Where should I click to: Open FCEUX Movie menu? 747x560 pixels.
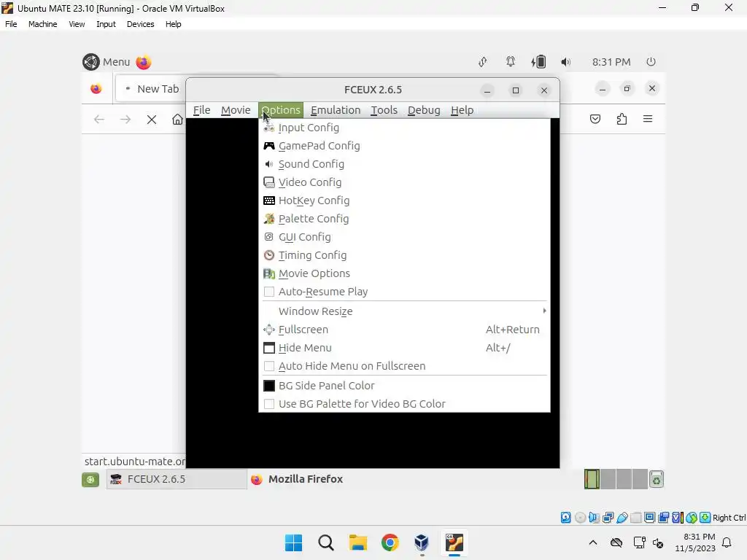coord(236,110)
